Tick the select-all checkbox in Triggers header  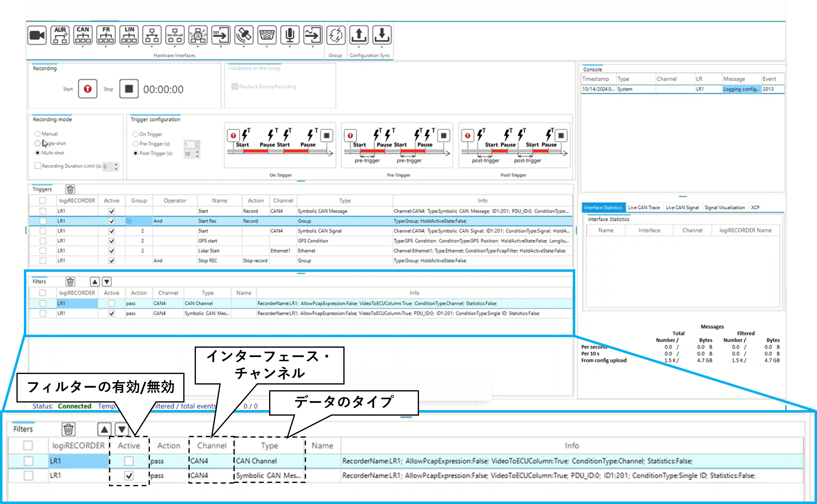(x=42, y=200)
